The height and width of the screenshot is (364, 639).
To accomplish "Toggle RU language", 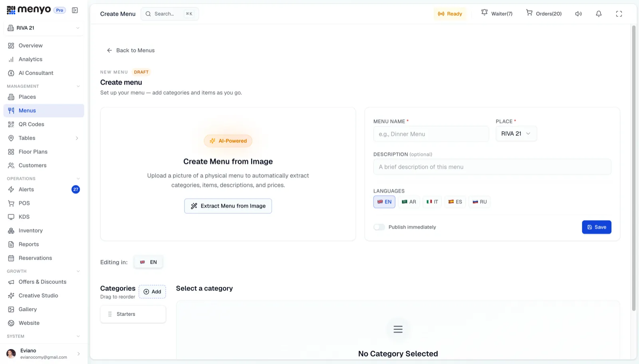I will coord(480,202).
